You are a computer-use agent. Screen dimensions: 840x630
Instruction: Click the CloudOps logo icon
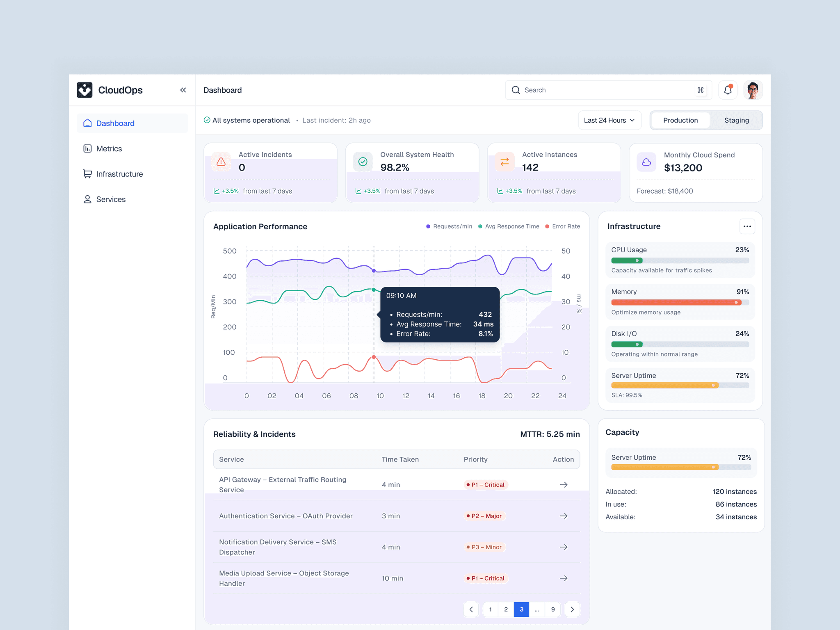84,90
